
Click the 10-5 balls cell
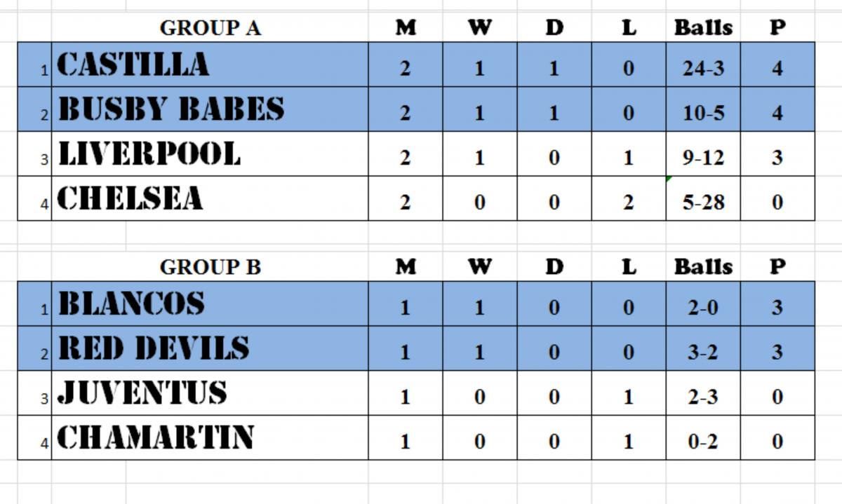point(703,112)
